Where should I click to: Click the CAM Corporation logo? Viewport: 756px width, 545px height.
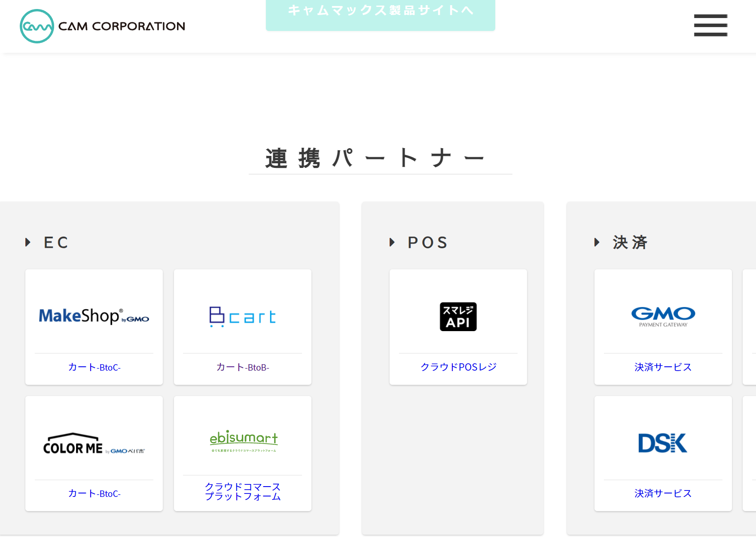click(103, 26)
